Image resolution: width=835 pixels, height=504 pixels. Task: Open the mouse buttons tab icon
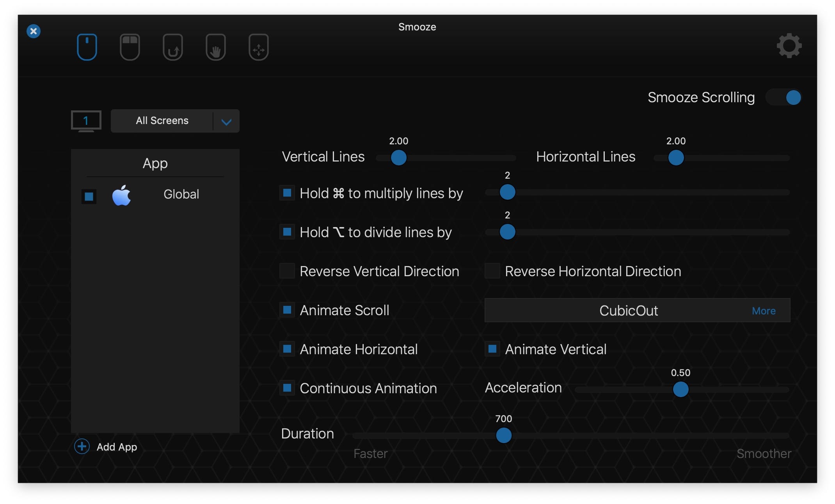(130, 47)
